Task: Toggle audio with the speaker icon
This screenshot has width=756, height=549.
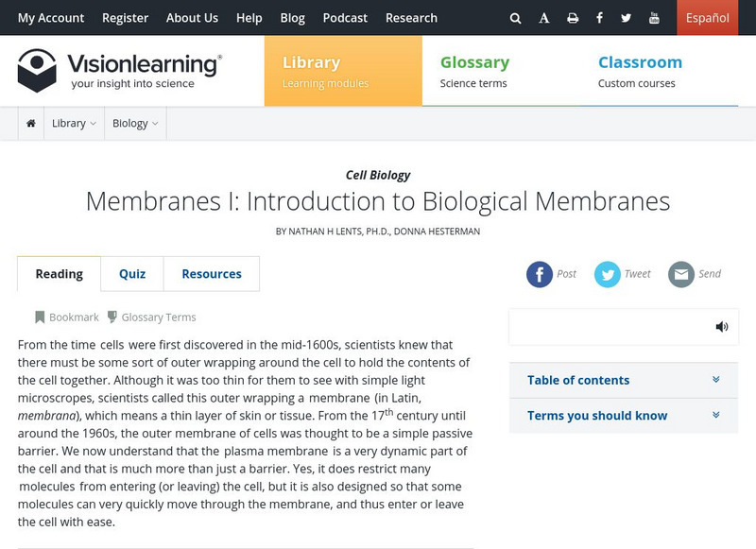Action: point(722,327)
